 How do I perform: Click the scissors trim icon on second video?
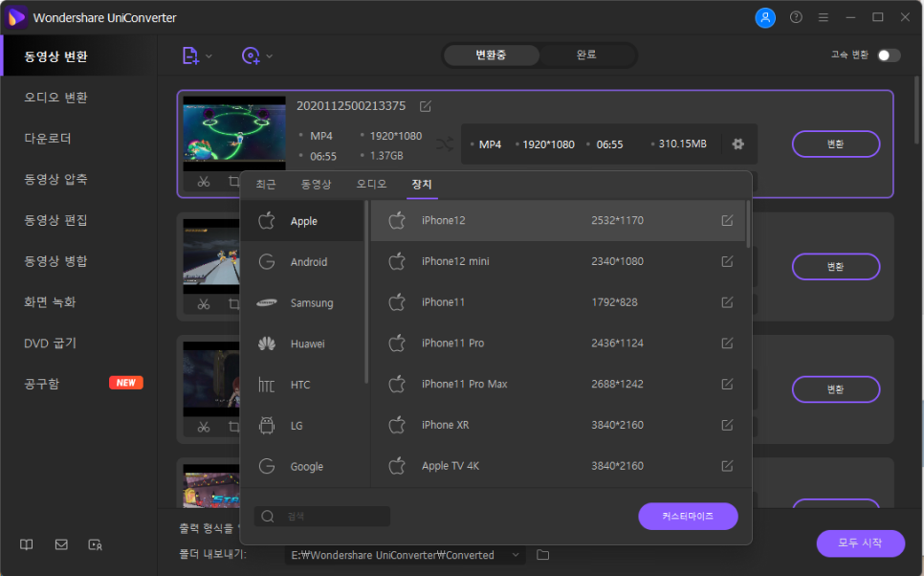tap(204, 304)
